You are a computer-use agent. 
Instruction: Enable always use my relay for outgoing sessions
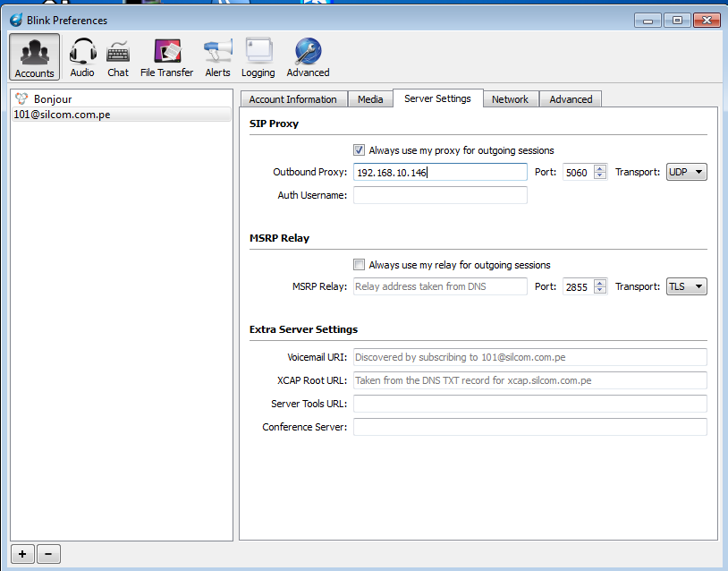click(x=360, y=265)
